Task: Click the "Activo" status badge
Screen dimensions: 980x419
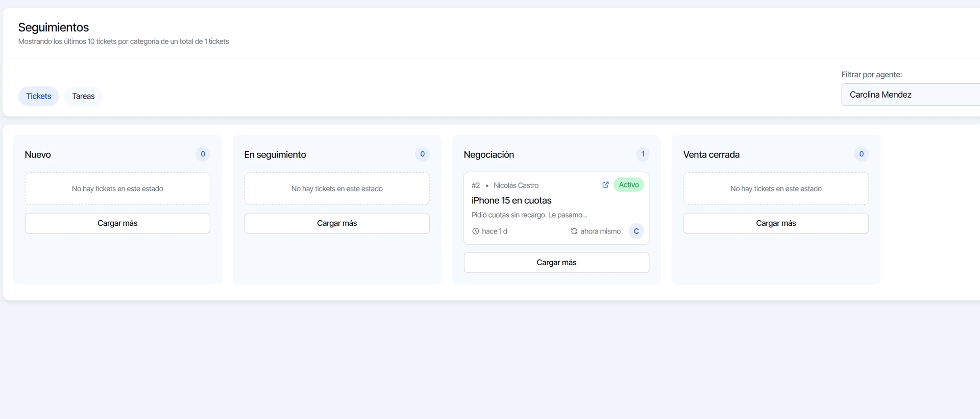Action: point(629,185)
